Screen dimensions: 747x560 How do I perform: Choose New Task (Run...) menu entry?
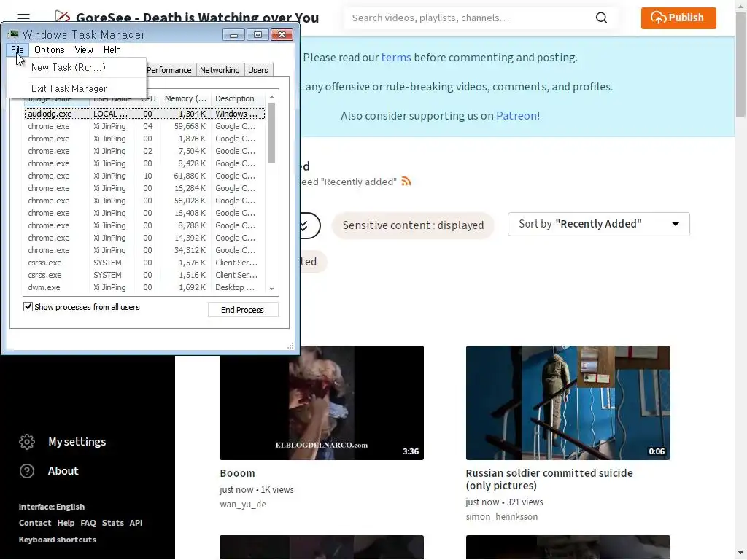68,68
